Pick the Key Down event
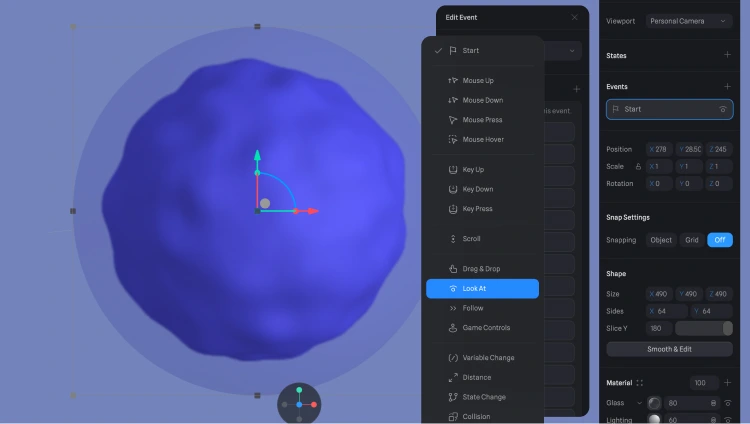 pyautogui.click(x=482, y=189)
